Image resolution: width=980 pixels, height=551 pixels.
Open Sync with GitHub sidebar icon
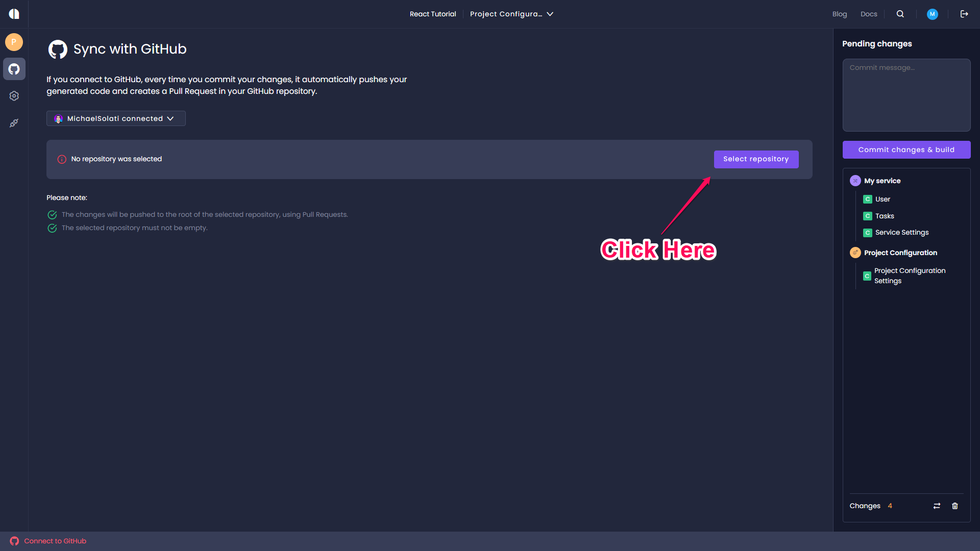(x=14, y=69)
